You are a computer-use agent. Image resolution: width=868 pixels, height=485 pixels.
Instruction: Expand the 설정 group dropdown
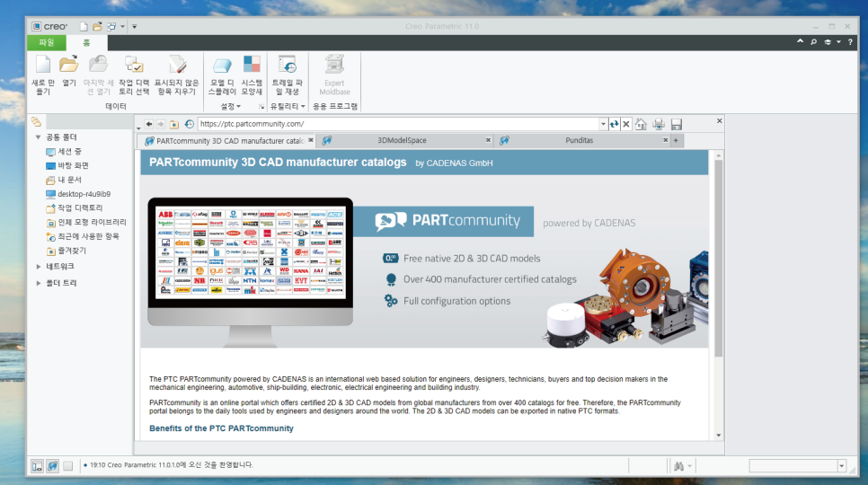pyautogui.click(x=231, y=106)
